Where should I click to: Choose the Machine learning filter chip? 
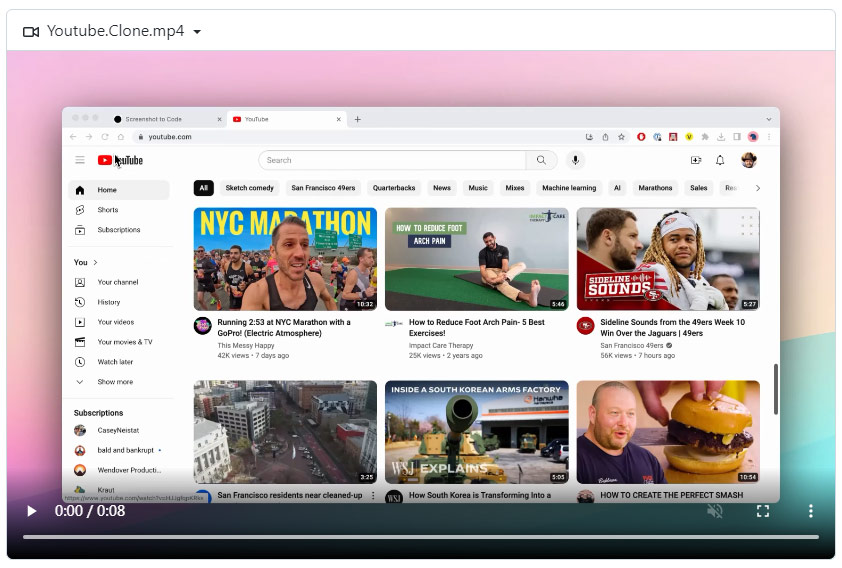(x=568, y=188)
